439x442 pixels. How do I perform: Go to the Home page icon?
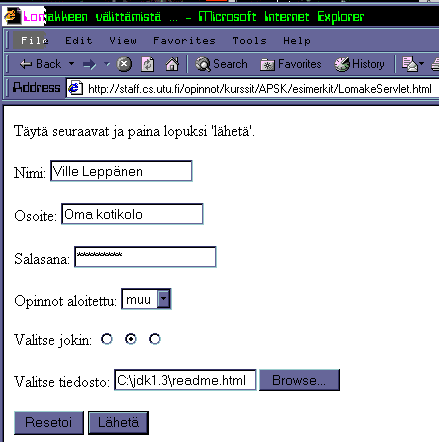[x=172, y=64]
